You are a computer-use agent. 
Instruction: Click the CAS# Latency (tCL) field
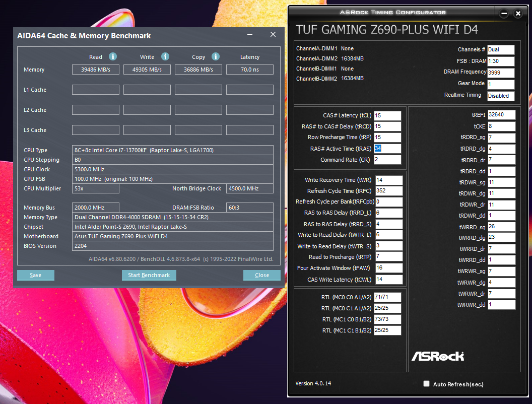[387, 116]
